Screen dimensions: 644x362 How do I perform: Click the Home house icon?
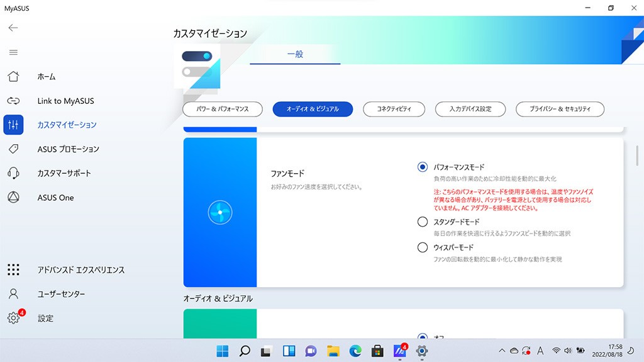click(13, 77)
